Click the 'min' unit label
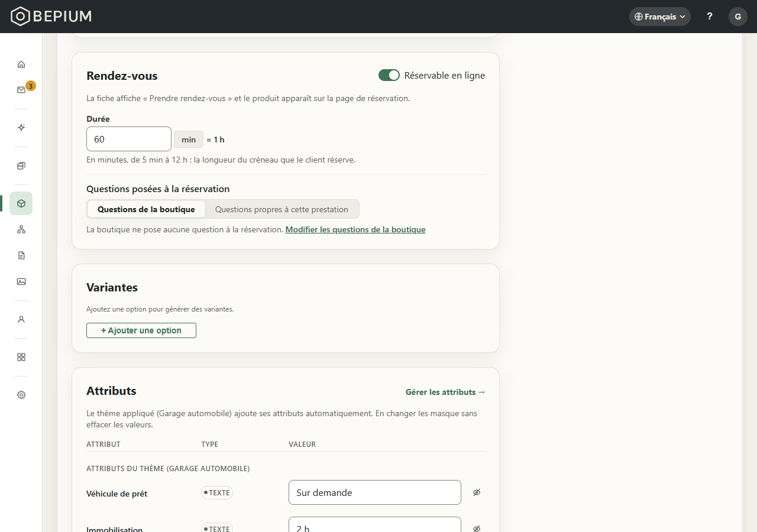 tap(189, 140)
